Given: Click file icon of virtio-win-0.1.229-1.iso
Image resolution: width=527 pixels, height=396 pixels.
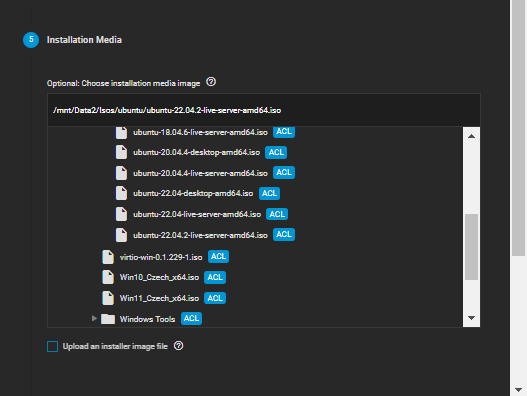Looking at the screenshot, I should (x=108, y=257).
